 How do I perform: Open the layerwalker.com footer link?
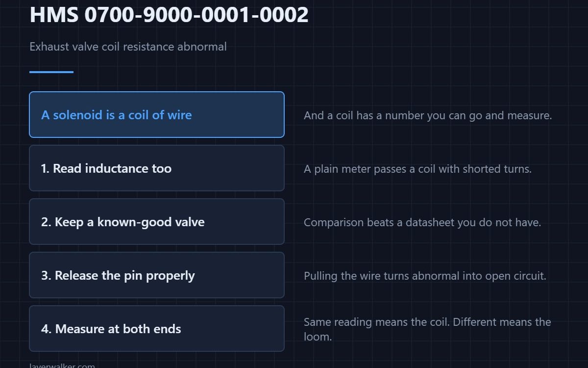(x=62, y=366)
